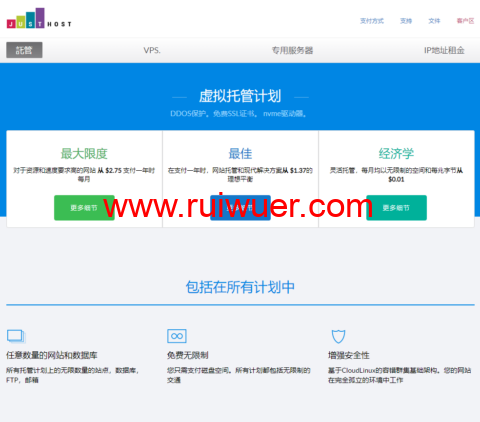
Task: Click the $2.75 price description text
Action: (x=84, y=175)
